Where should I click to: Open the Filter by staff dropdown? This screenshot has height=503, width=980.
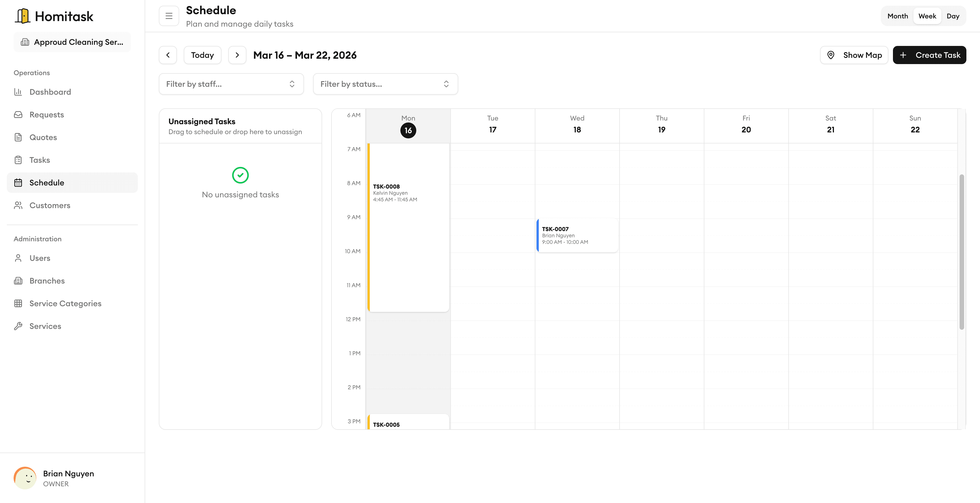coord(231,84)
